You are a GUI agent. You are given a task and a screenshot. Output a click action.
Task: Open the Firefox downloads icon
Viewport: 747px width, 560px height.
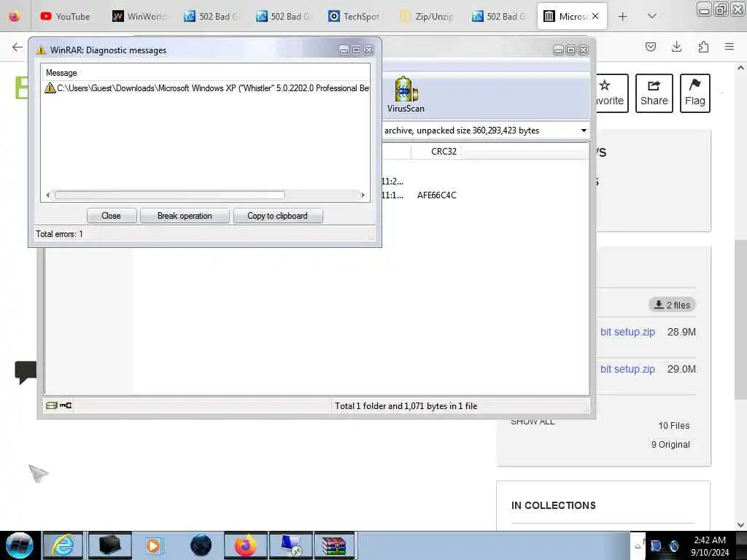point(676,47)
